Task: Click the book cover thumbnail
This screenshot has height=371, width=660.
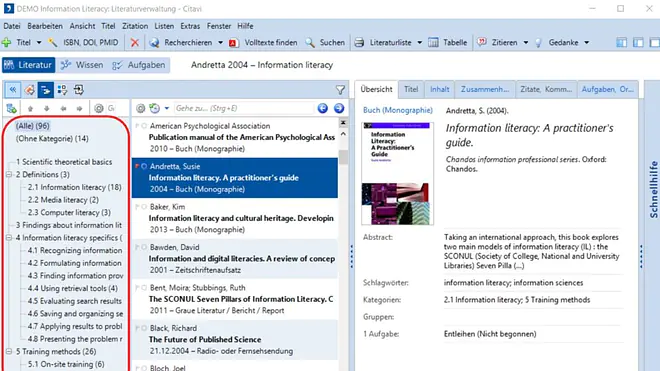Action: pos(397,173)
